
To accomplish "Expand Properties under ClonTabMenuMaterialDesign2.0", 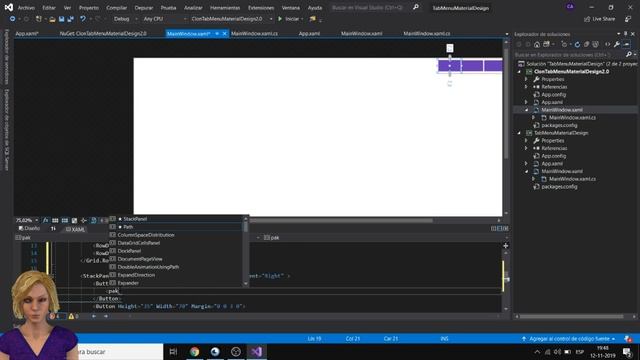I will pos(527,79).
